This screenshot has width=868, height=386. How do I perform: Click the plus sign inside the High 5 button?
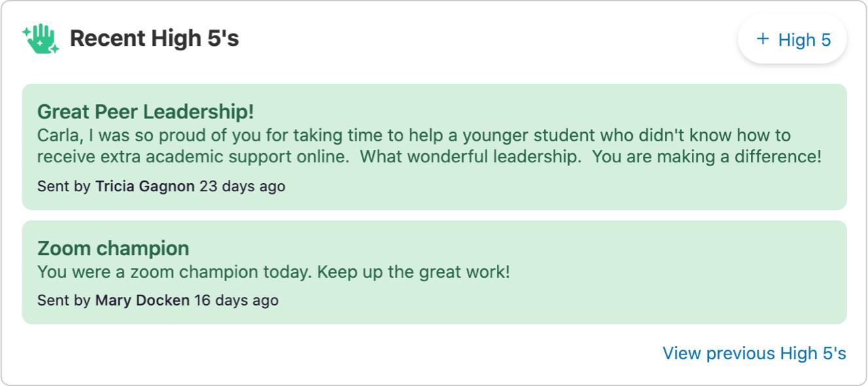click(761, 39)
